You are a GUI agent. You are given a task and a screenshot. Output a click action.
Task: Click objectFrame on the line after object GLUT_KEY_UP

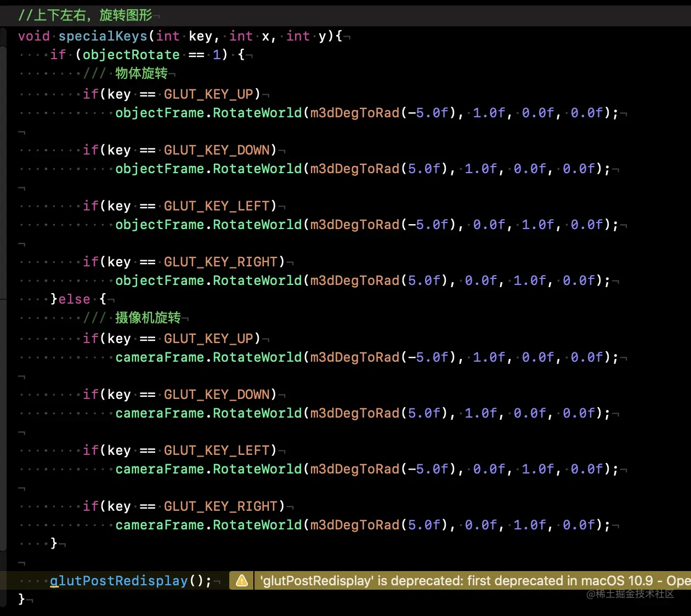pyautogui.click(x=160, y=113)
